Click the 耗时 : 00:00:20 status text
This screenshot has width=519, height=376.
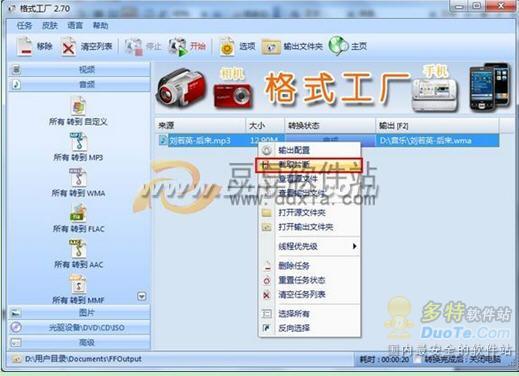point(384,359)
